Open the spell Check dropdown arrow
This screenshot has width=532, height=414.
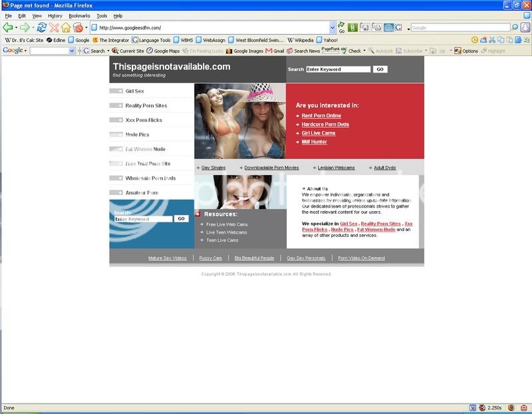[x=366, y=51]
